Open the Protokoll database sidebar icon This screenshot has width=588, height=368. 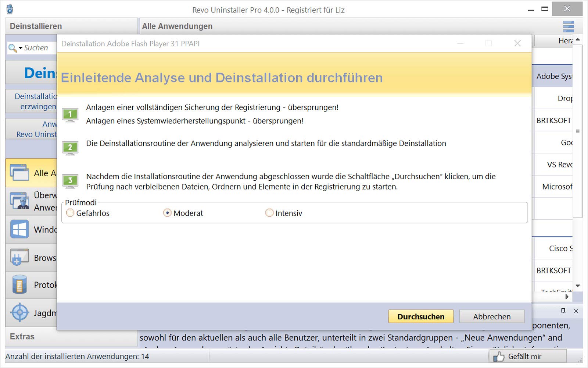pos(19,284)
